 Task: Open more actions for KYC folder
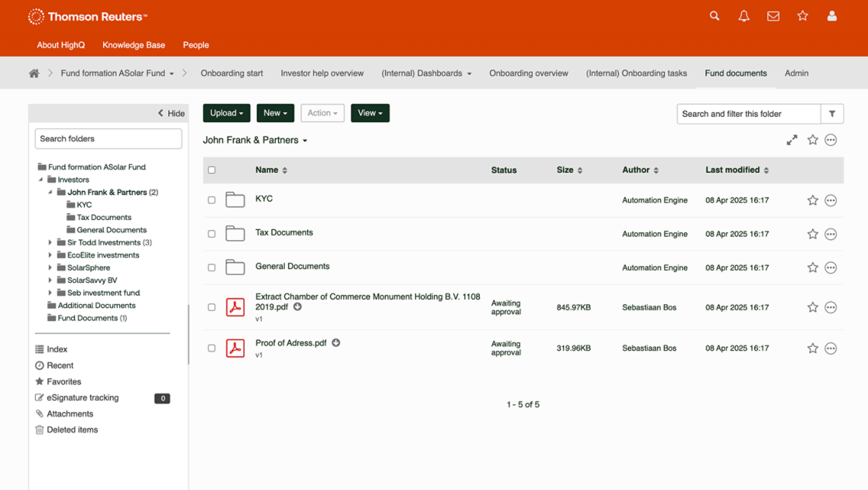pos(831,200)
